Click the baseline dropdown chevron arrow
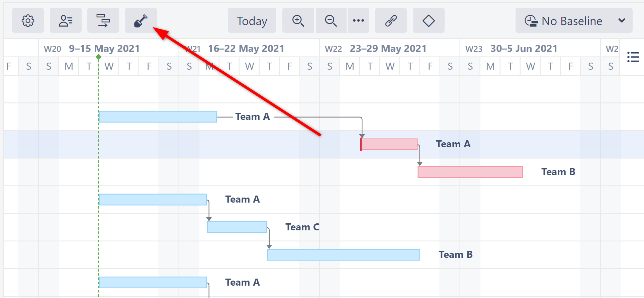Screen dimensions: 644x298 tap(622, 21)
